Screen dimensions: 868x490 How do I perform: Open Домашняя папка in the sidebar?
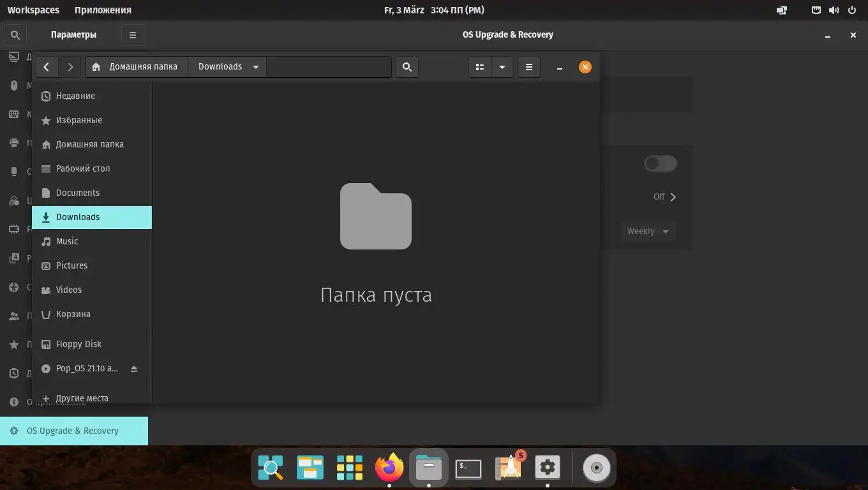(92, 144)
